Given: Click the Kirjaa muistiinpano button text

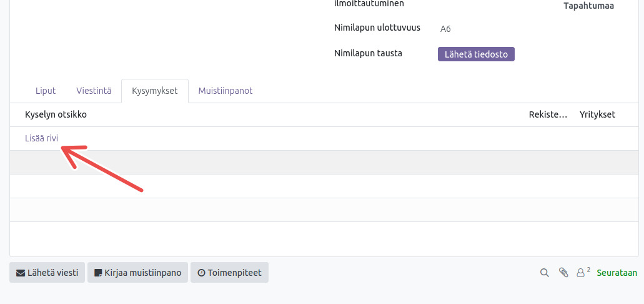Looking at the screenshot, I should tap(143, 273).
